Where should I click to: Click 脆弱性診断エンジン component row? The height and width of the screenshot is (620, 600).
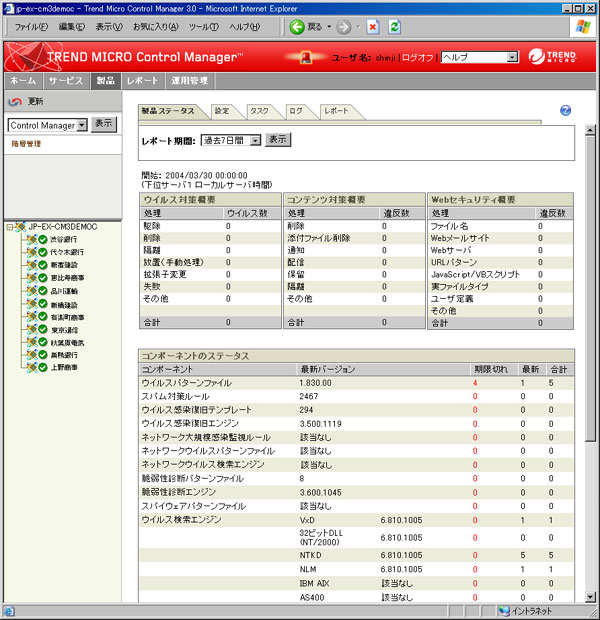click(356, 492)
